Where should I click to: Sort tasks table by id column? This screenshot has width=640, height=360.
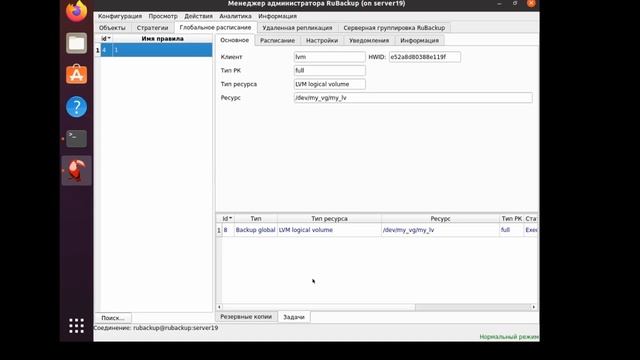228,219
